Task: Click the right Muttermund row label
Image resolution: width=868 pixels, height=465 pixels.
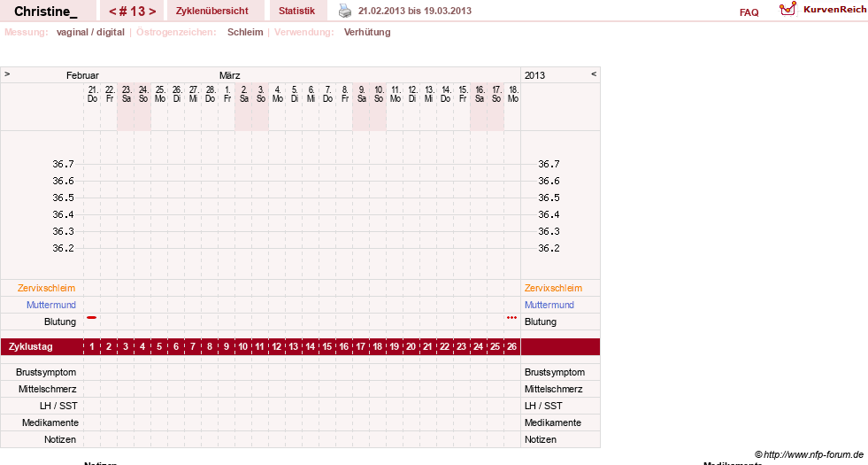Action: click(549, 305)
